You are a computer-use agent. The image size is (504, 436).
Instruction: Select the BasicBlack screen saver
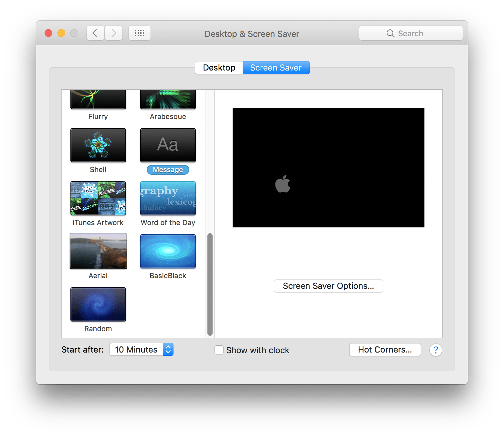168,251
